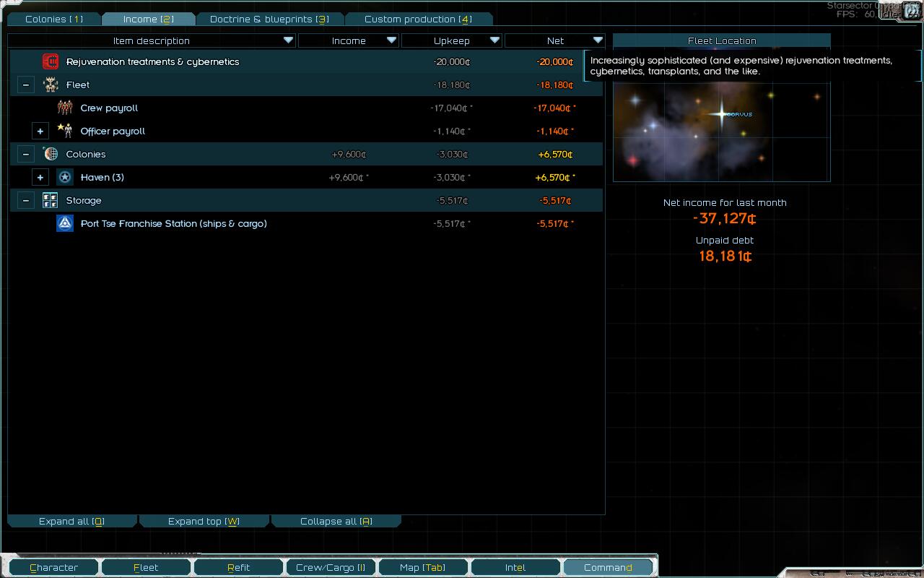Open the Crew/Cargo screen
This screenshot has width=924, height=578.
click(331, 567)
